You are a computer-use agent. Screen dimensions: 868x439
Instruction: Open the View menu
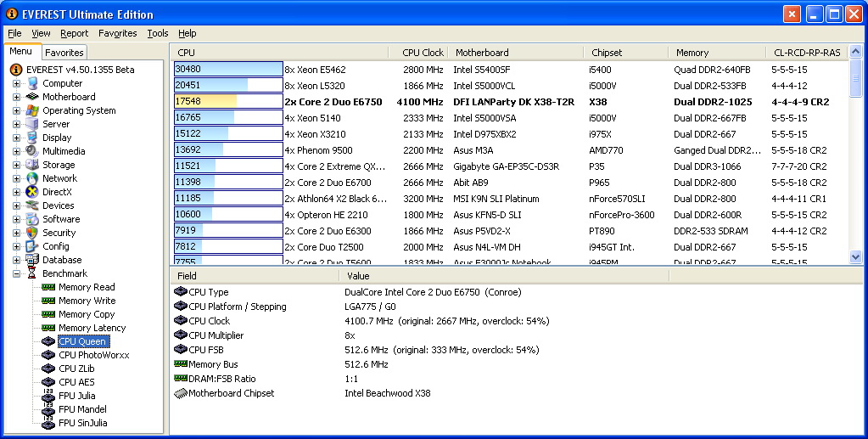41,33
